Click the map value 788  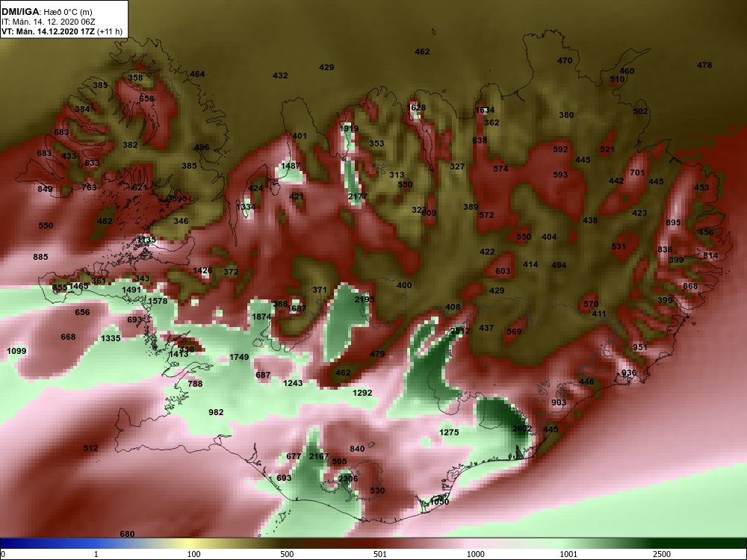195,384
